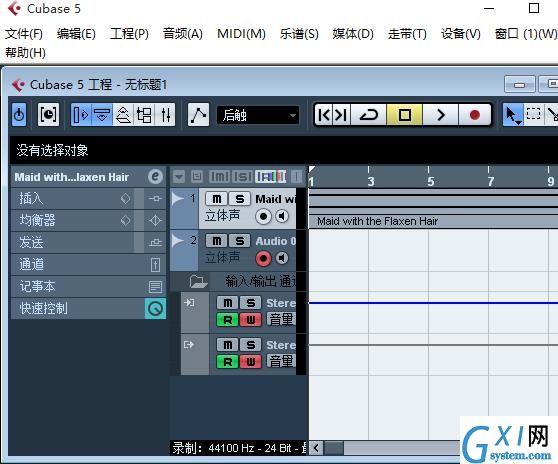Toggle Write automation on Stereo input channel
Screen dimensions: 558x464
[x=251, y=320]
